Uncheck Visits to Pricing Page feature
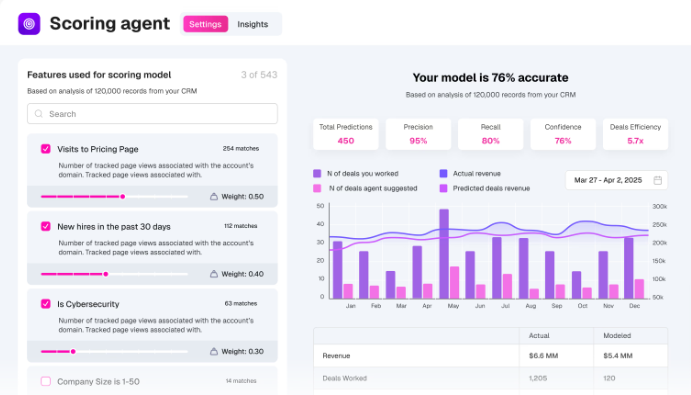Viewport: 691px width, 395px height. point(46,149)
